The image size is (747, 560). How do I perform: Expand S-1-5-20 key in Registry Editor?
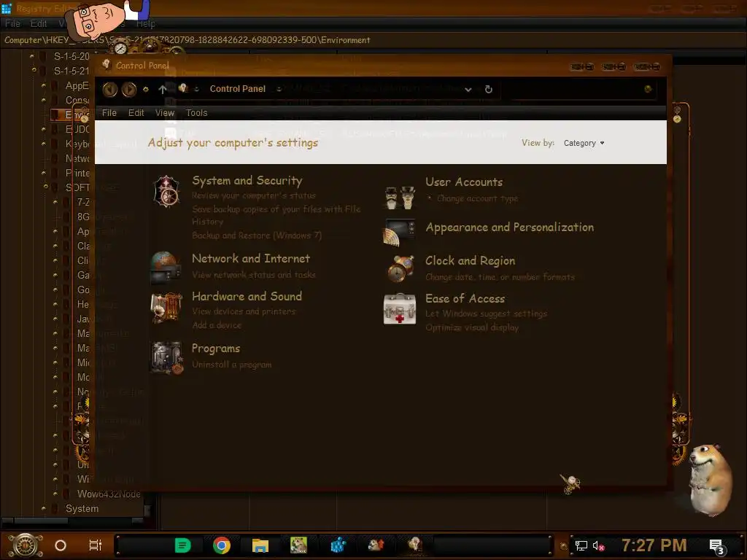(x=32, y=56)
